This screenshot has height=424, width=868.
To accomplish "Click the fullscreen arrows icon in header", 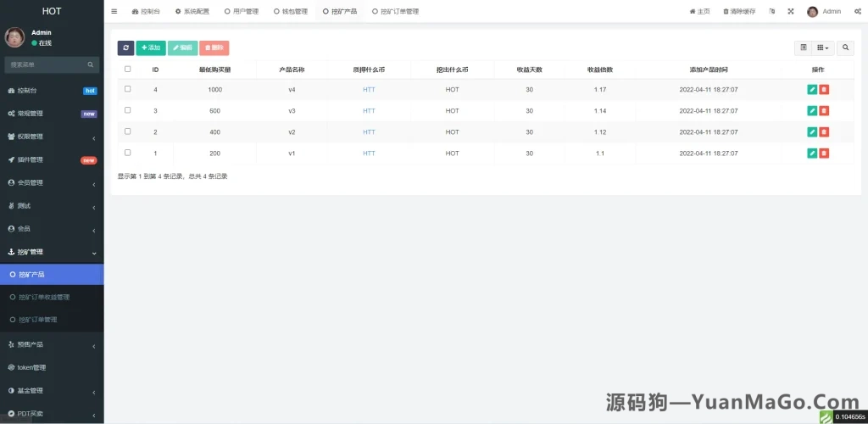I will point(791,11).
